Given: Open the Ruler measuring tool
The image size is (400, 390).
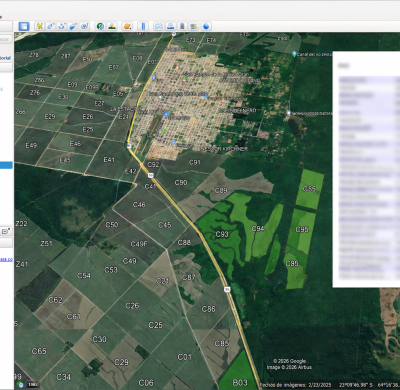Looking at the screenshot, I should tap(143, 26).
